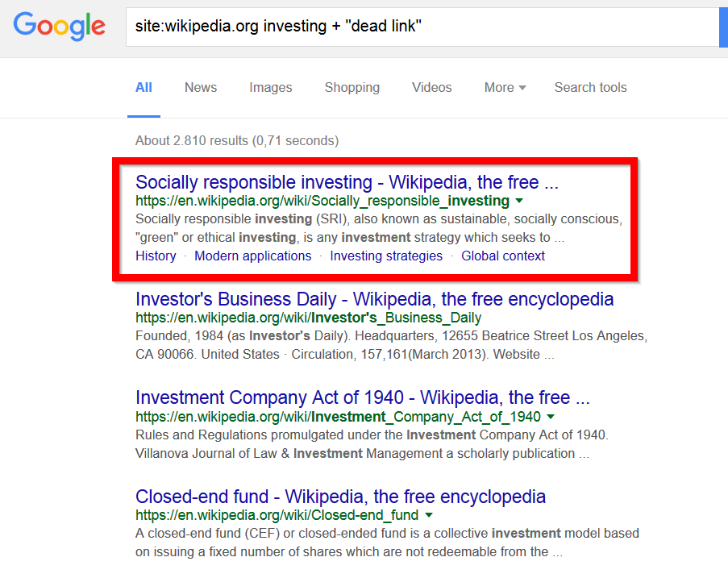Open Search tools
This screenshot has height=578, width=728.
tap(591, 87)
